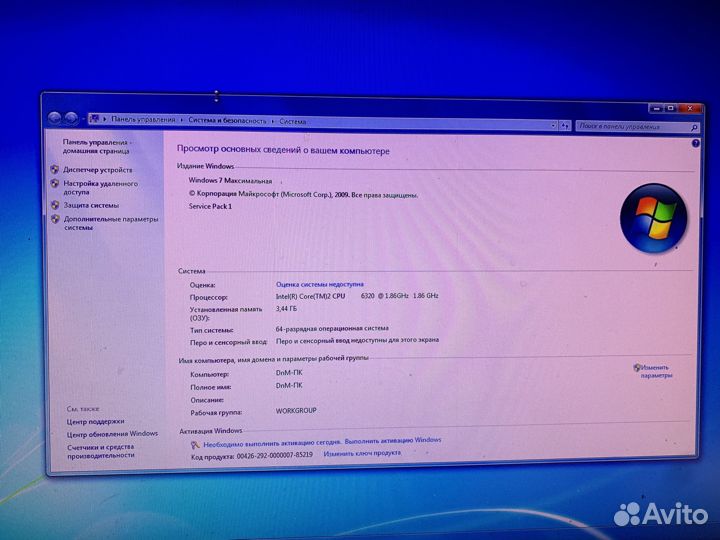720x540 pixels.
Task: Click Просмотр основных сведений heading
Action: pos(283,150)
